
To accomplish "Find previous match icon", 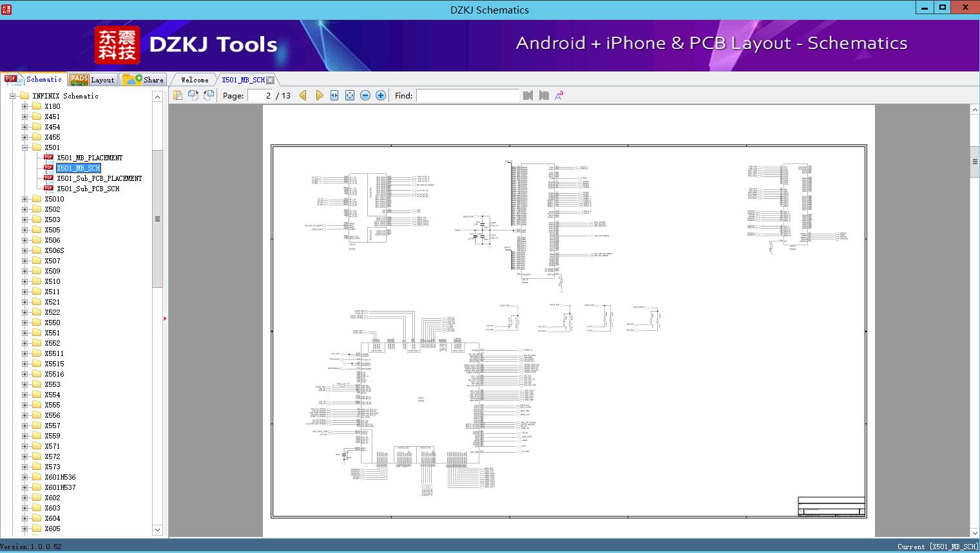I will coord(528,95).
